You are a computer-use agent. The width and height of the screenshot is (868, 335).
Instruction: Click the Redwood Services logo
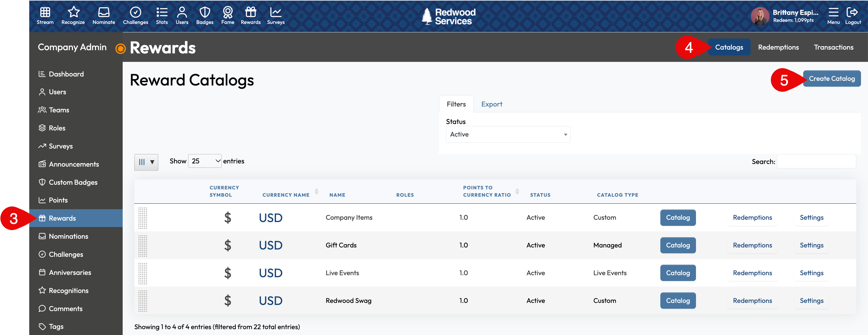pyautogui.click(x=449, y=16)
